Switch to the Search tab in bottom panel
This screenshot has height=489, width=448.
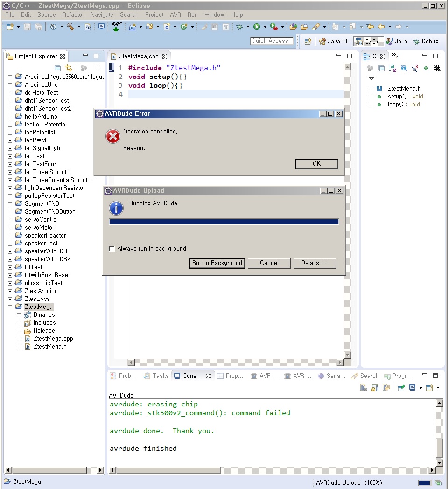(365, 376)
